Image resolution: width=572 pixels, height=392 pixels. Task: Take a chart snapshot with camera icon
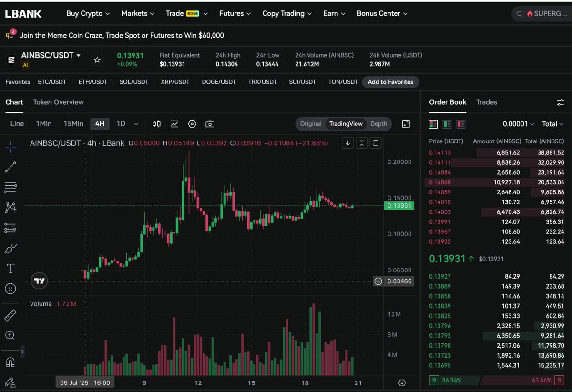pyautogui.click(x=210, y=124)
